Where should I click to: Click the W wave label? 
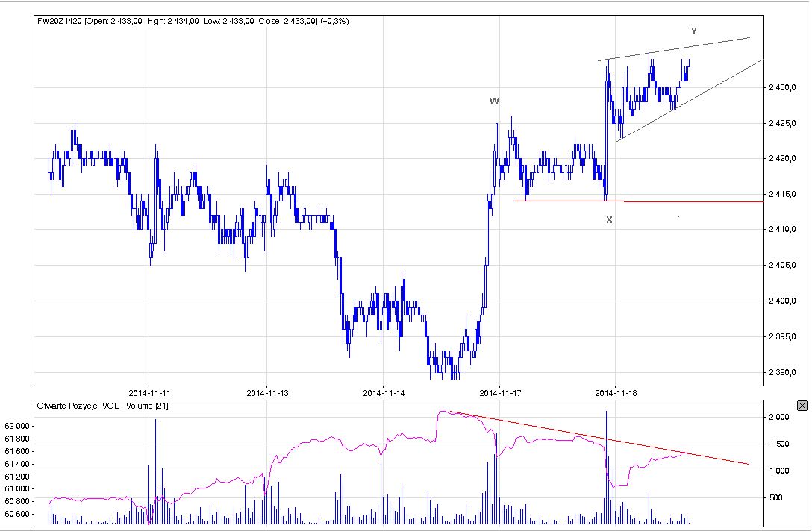tap(495, 101)
